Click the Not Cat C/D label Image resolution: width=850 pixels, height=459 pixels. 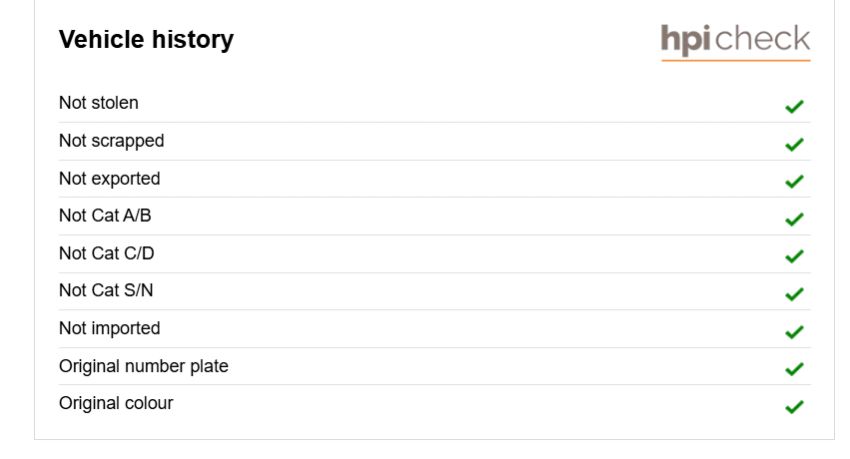click(107, 253)
